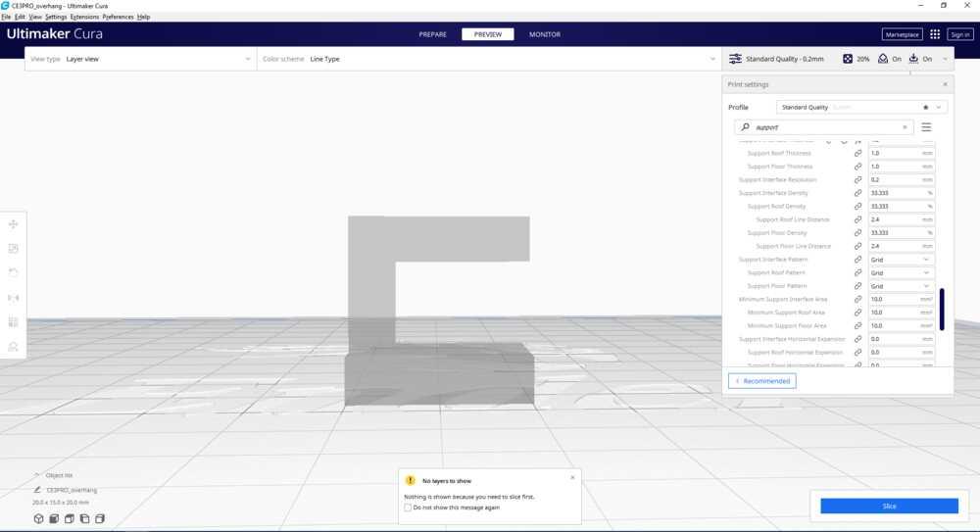
Task: Click the Slice button
Action: point(889,507)
